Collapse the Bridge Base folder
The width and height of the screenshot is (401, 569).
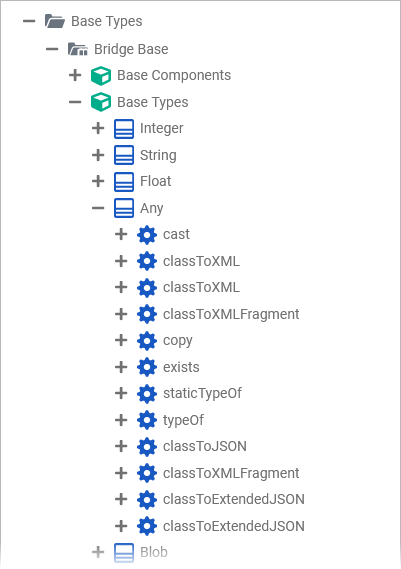pos(52,49)
